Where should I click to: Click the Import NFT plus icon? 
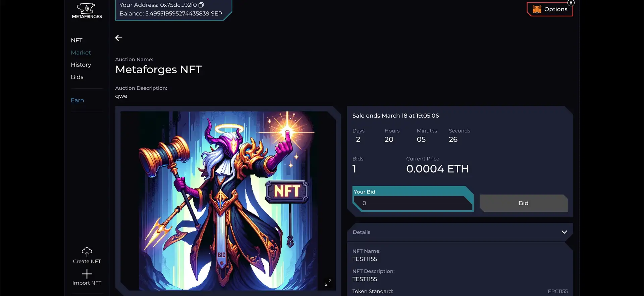click(x=87, y=274)
